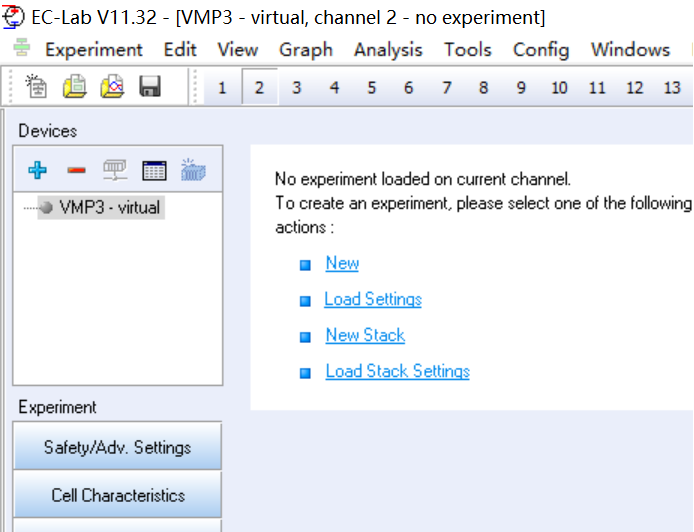The image size is (694, 532).
Task: Open the Experiment menu
Action: pos(93,49)
